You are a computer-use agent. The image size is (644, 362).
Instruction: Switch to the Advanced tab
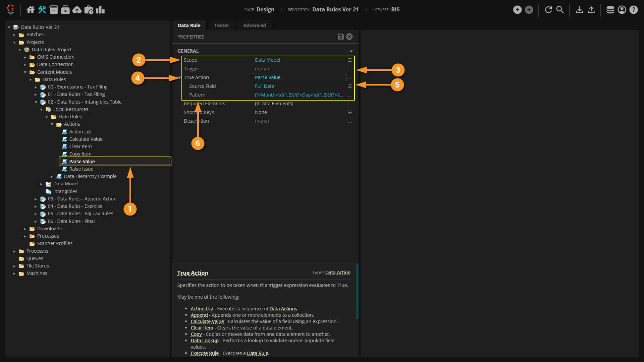[x=254, y=25]
